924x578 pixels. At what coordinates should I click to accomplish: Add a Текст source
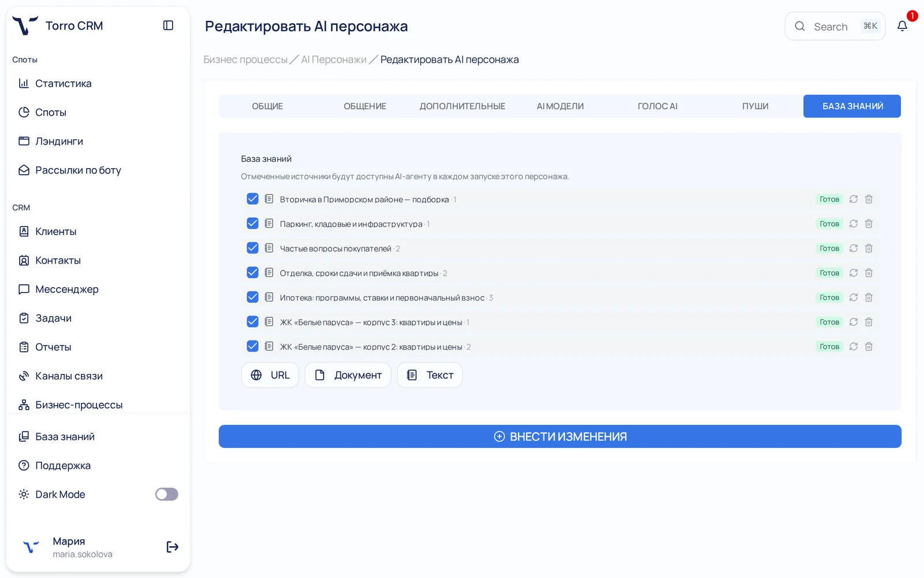[x=430, y=375]
